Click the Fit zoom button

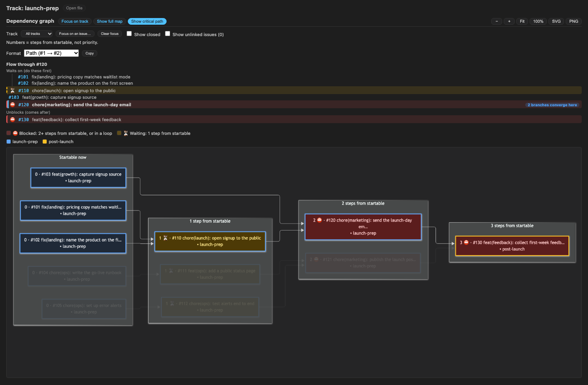click(x=522, y=21)
